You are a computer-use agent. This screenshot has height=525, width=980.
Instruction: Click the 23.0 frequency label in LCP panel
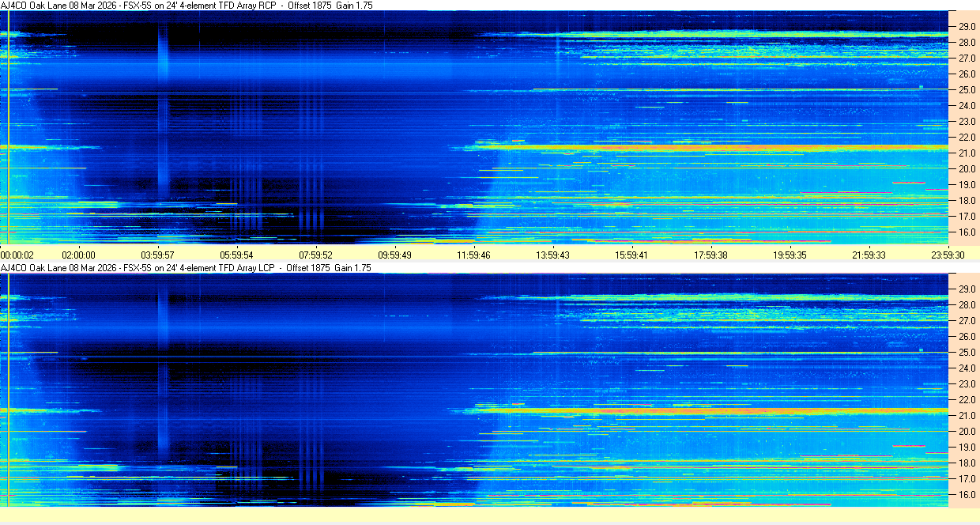(x=967, y=384)
